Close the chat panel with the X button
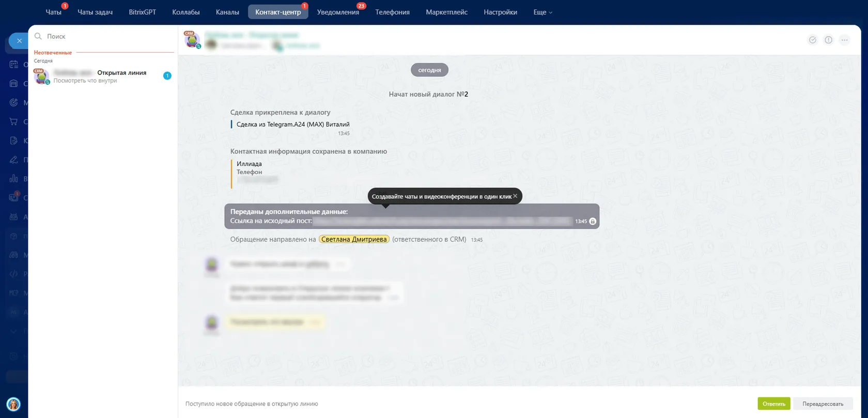 [x=19, y=41]
